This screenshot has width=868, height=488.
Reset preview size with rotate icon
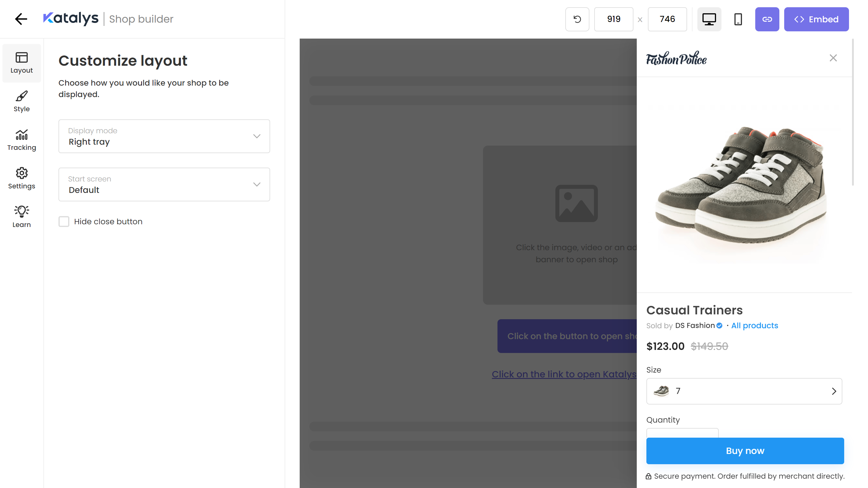[577, 19]
